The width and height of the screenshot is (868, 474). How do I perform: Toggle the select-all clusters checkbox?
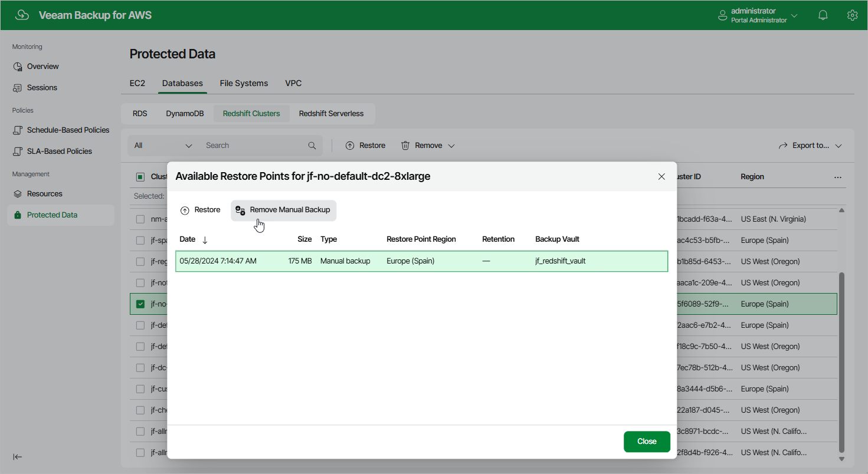click(140, 177)
